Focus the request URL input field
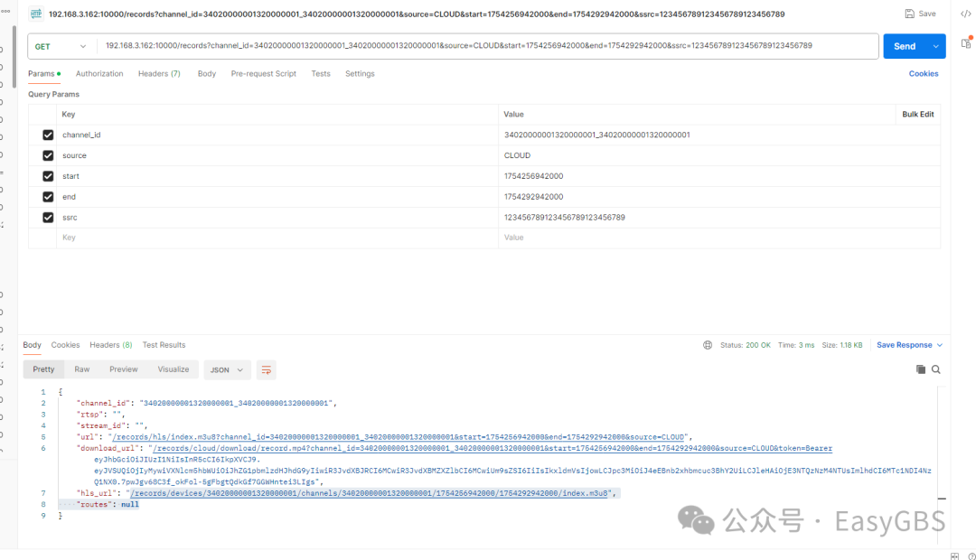The image size is (976, 560). 487,46
